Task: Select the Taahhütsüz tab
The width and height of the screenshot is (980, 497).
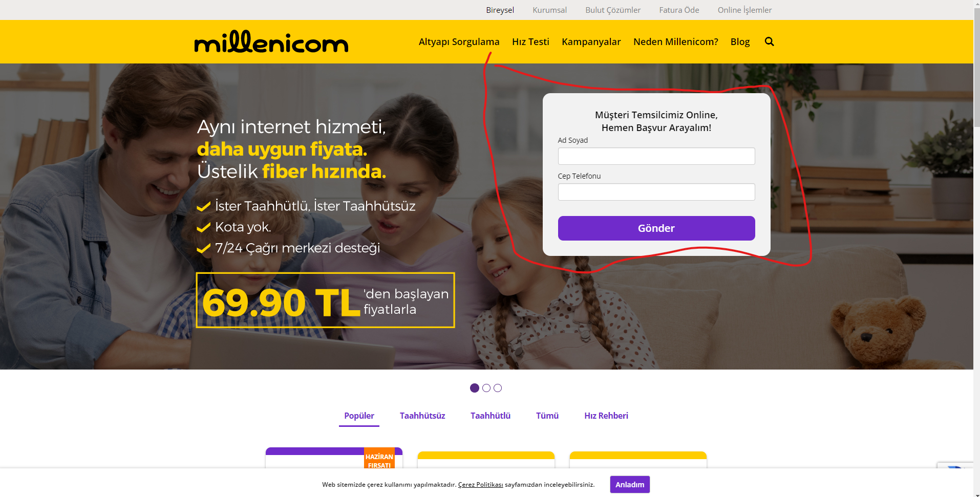Action: 422,416
